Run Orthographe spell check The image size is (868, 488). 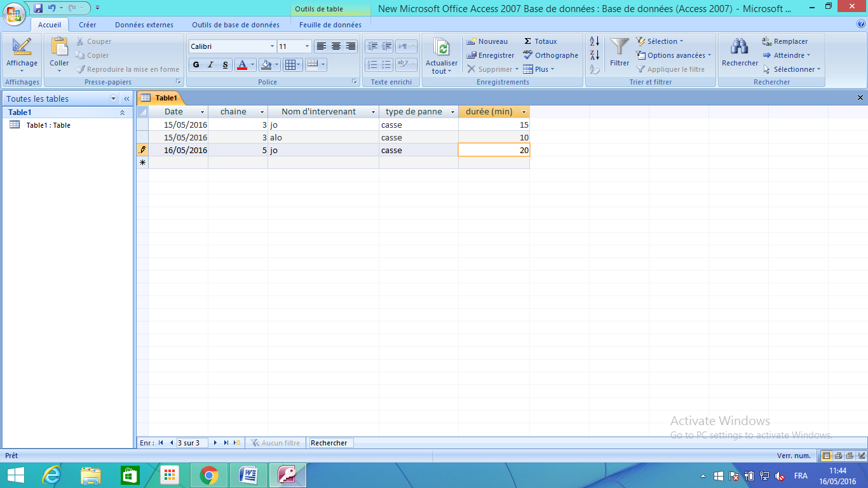tap(550, 55)
